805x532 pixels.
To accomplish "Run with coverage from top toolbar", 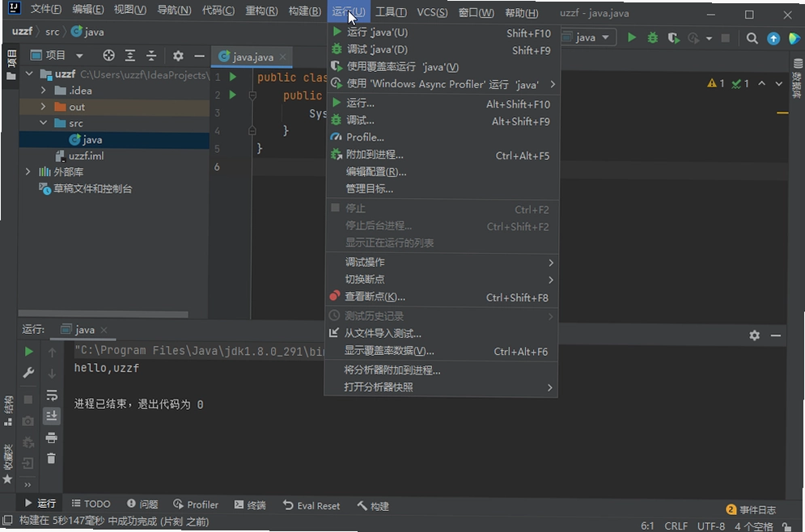I will point(674,38).
